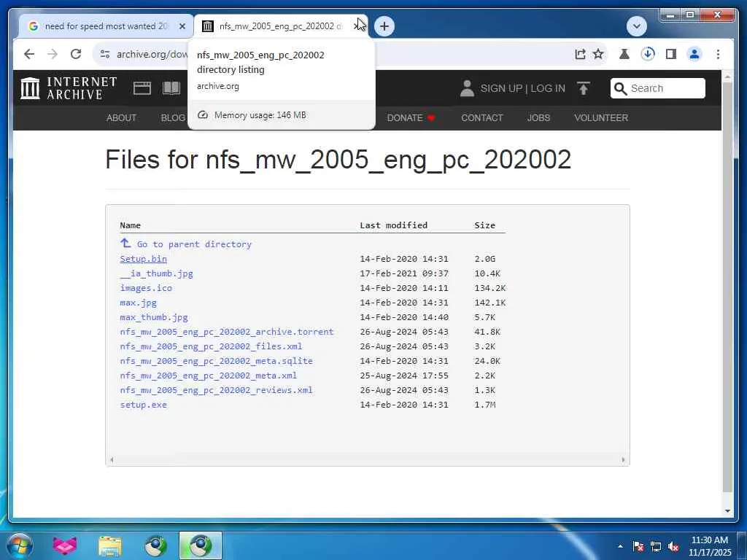This screenshot has width=747, height=560.
Task: Open the Web archive icon in header
Action: 142,88
